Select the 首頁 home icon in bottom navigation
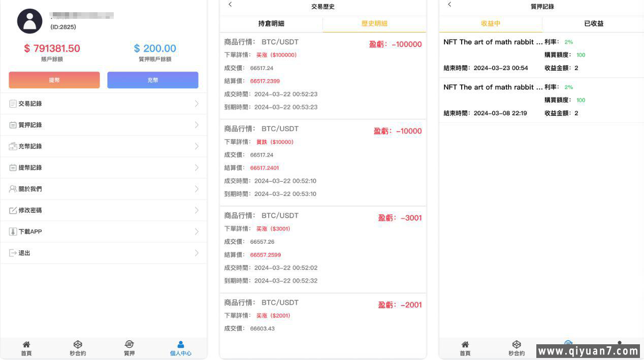This screenshot has width=644, height=360. tap(26, 344)
